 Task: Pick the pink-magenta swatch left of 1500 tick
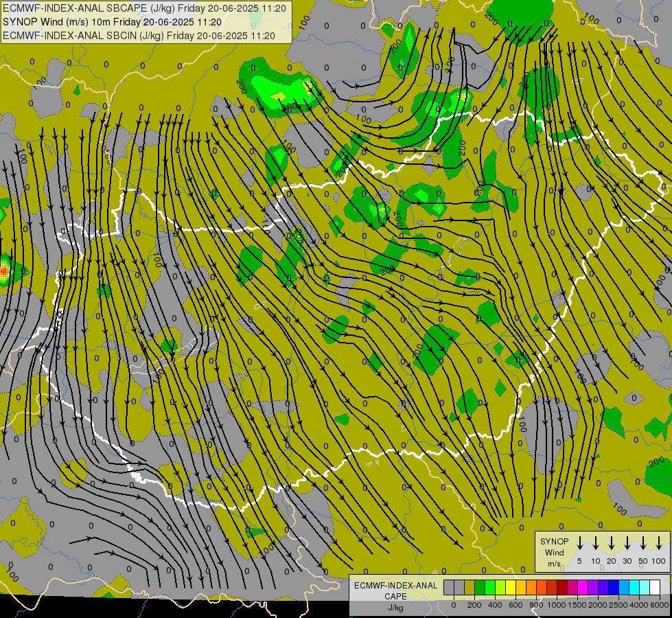point(572,587)
